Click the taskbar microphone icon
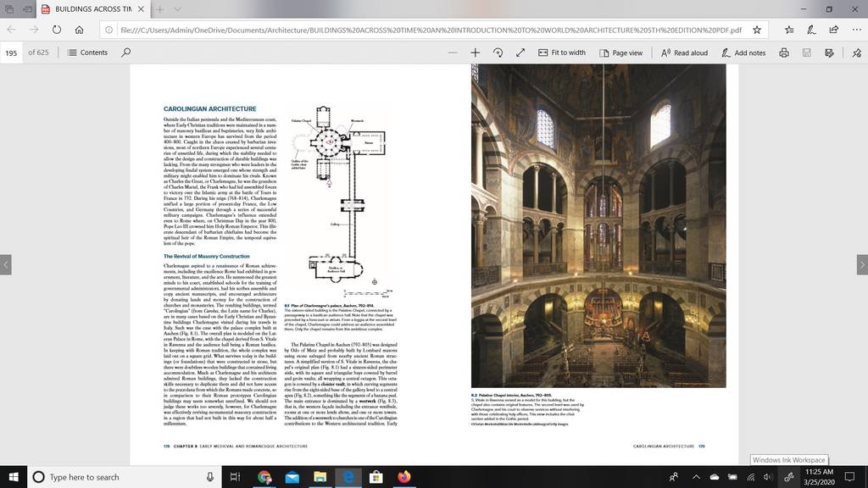This screenshot has width=868, height=488. (210, 477)
